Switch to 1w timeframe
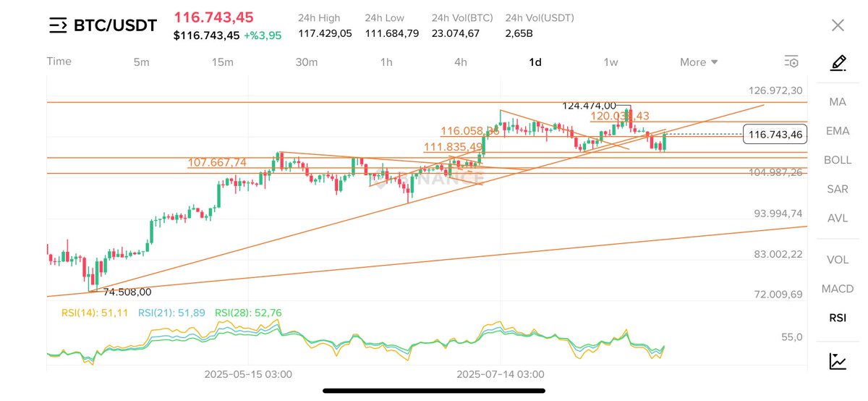 click(610, 62)
